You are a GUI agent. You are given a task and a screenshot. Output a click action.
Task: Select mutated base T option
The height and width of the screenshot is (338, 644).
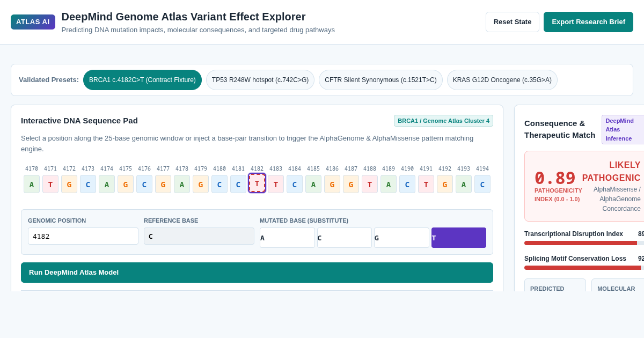pyautogui.click(x=459, y=238)
